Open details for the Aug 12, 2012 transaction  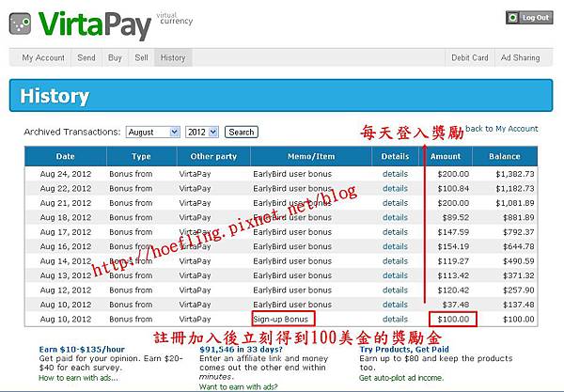coord(395,290)
